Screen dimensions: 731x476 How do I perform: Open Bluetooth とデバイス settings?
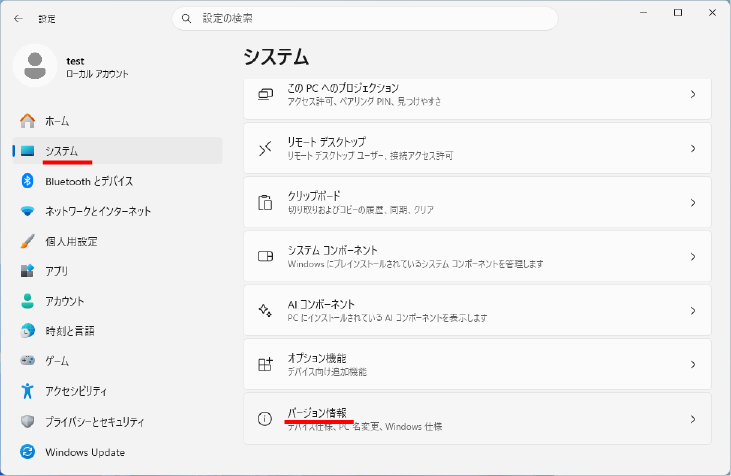coord(117,181)
